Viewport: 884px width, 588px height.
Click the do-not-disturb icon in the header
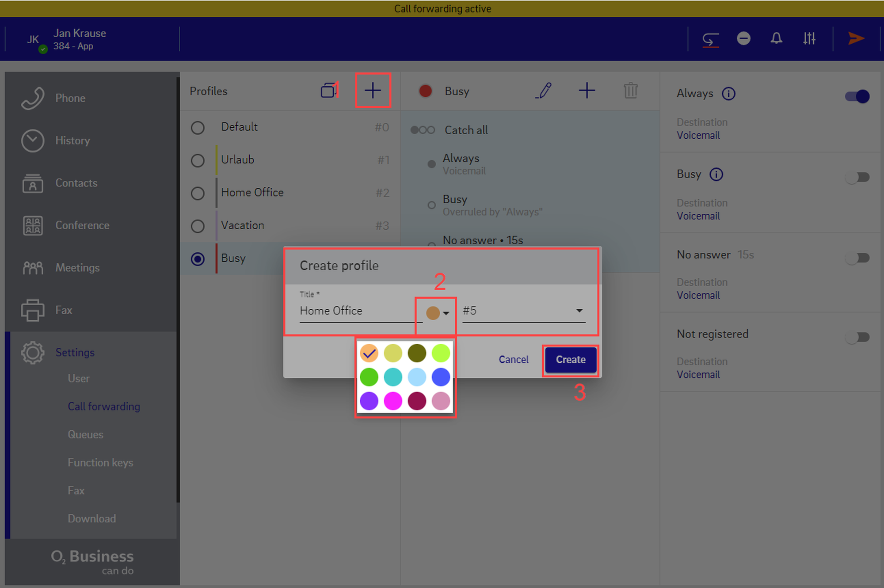point(743,38)
